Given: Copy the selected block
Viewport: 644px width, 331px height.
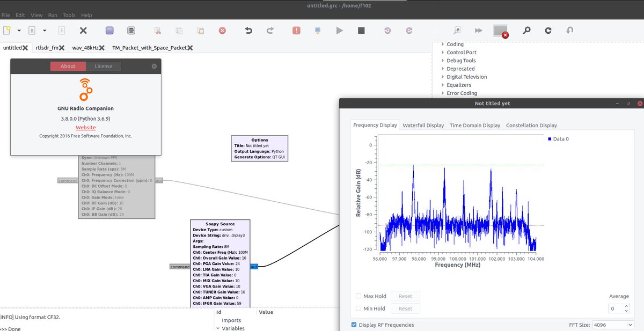Looking at the screenshot, I should click(179, 31).
